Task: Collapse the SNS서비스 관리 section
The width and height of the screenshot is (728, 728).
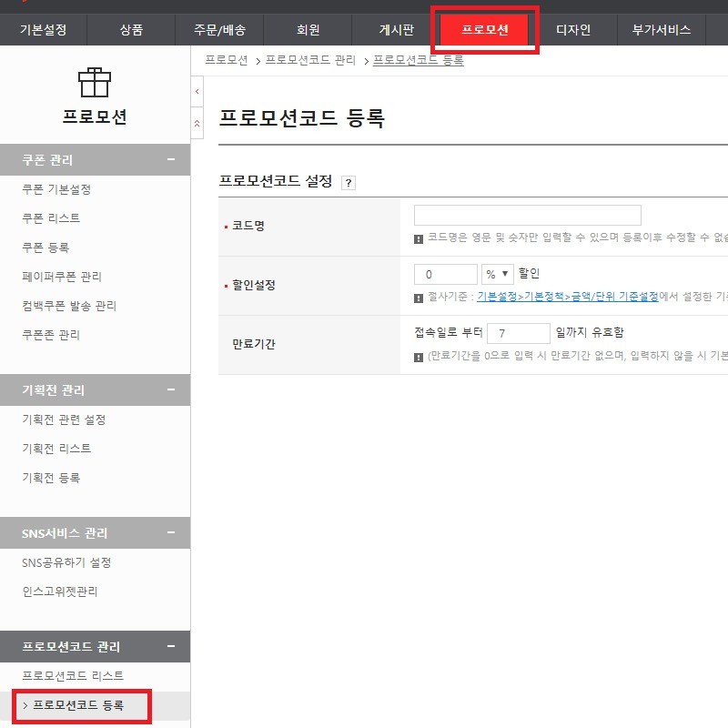Action: (171, 532)
